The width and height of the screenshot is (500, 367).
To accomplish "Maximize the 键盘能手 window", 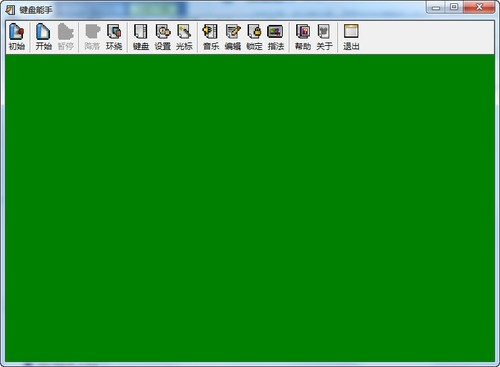I will pyautogui.click(x=454, y=7).
